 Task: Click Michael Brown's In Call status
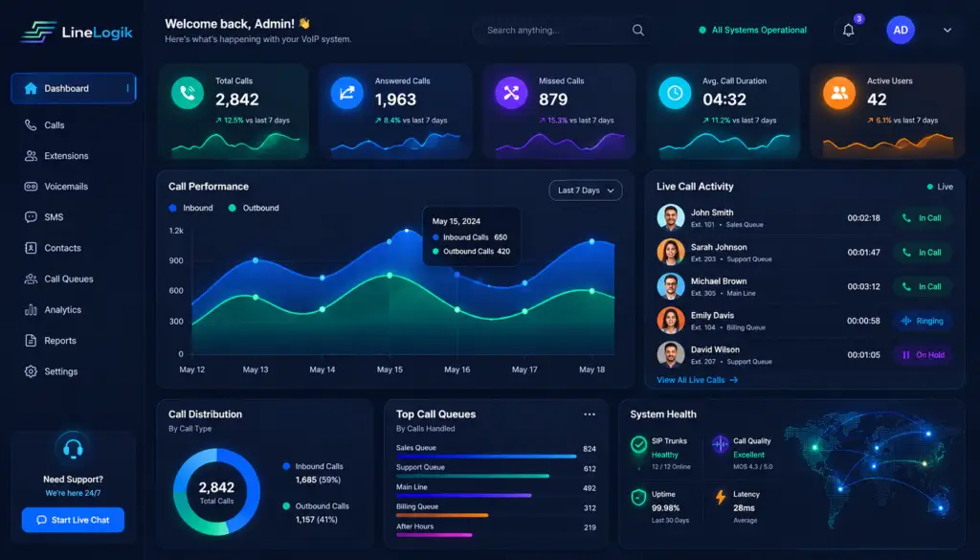922,286
